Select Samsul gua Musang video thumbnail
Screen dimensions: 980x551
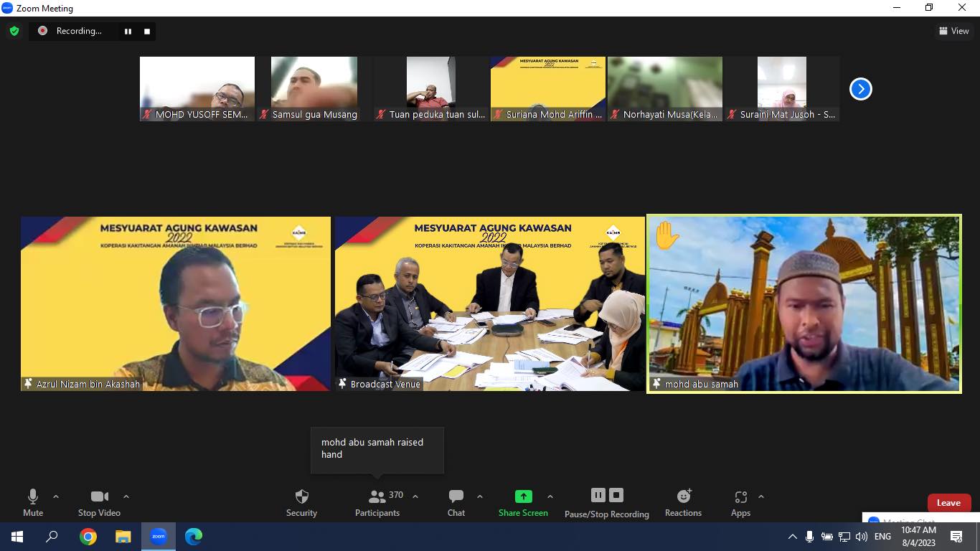(314, 89)
